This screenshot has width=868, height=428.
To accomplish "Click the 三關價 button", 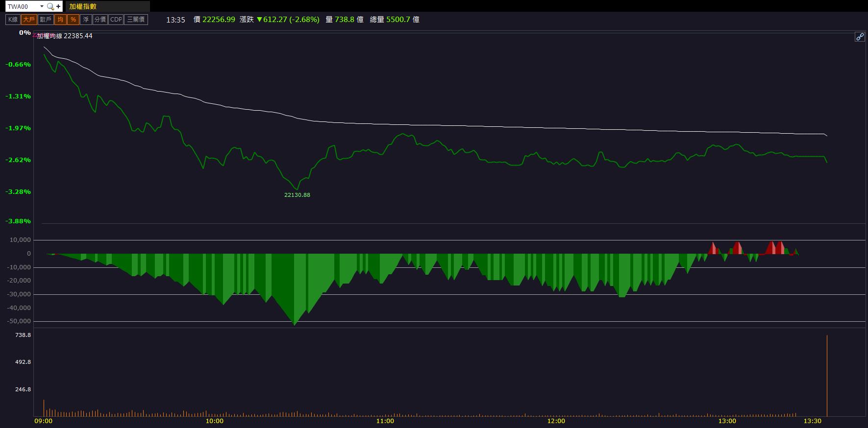I will (x=136, y=20).
